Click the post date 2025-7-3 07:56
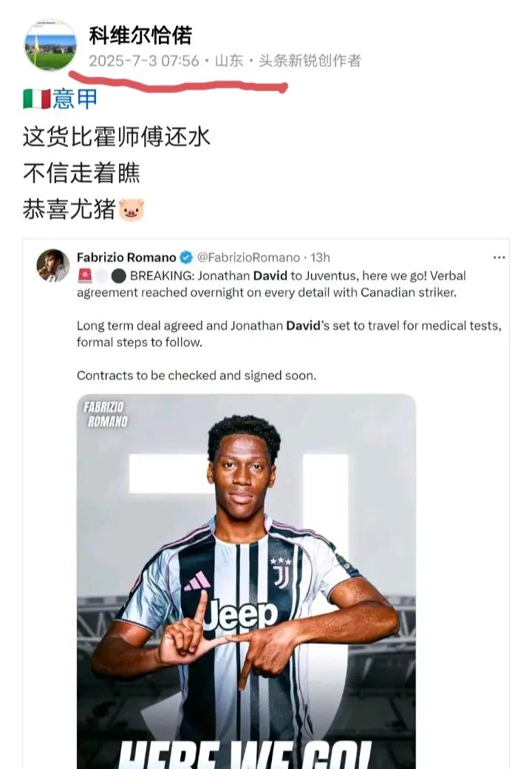This screenshot has width=532, height=769. click(x=144, y=61)
